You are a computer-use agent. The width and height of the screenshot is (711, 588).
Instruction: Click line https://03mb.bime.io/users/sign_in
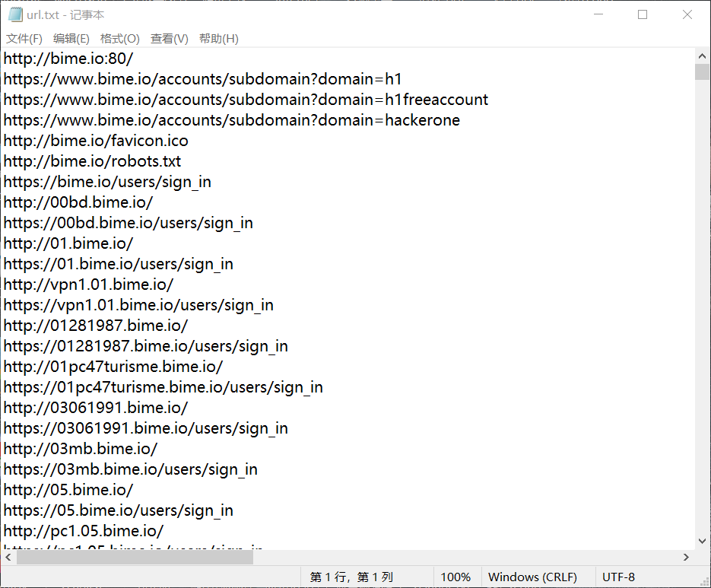pyautogui.click(x=131, y=469)
